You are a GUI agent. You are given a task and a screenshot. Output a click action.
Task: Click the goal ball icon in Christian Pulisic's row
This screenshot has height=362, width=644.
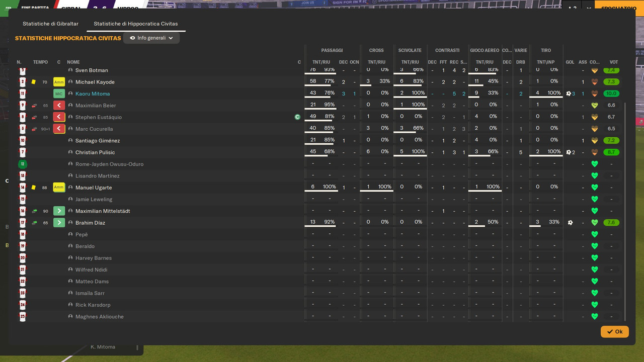pyautogui.click(x=569, y=152)
